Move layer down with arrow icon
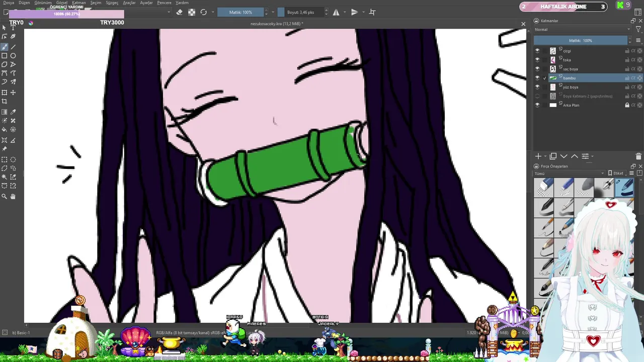 564,156
